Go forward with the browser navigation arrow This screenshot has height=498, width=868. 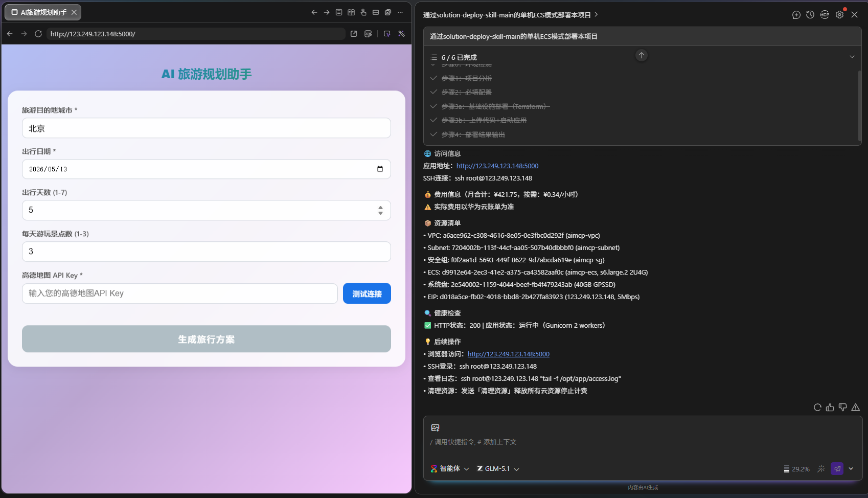pyautogui.click(x=24, y=34)
